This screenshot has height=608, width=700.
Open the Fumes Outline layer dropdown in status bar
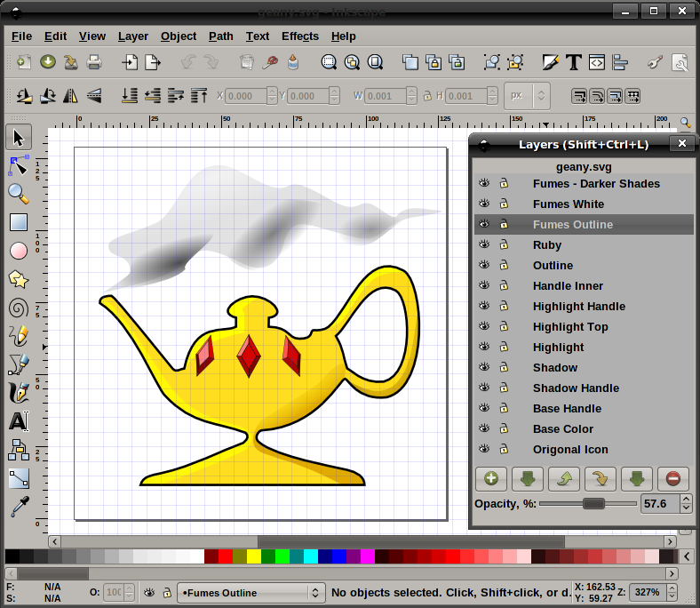[251, 593]
